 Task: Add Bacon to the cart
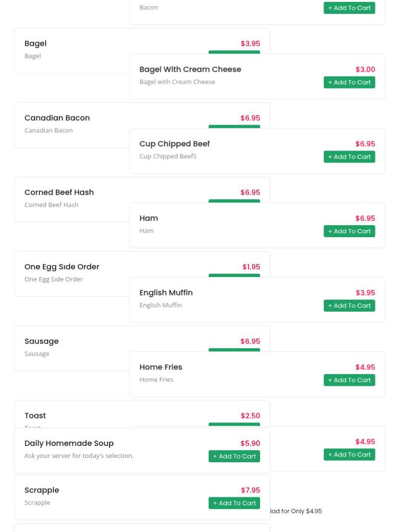coord(349,8)
